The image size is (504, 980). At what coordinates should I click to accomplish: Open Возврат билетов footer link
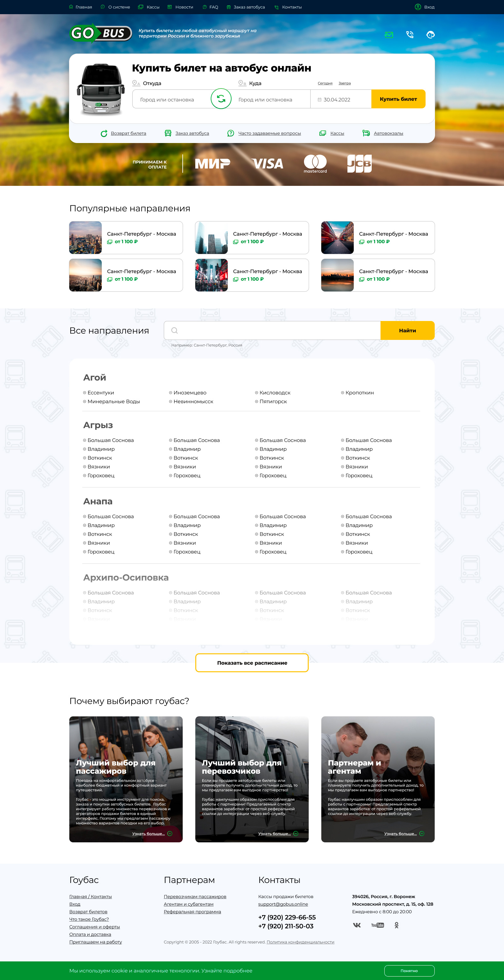coord(88,912)
